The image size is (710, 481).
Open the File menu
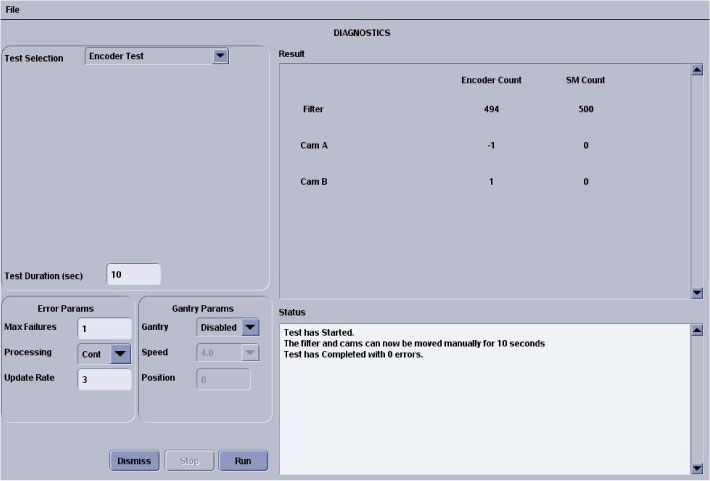coord(12,9)
